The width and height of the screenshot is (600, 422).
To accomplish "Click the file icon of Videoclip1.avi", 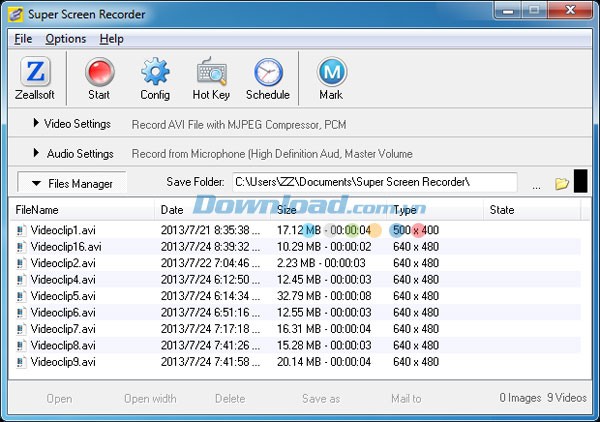I will coord(21,230).
